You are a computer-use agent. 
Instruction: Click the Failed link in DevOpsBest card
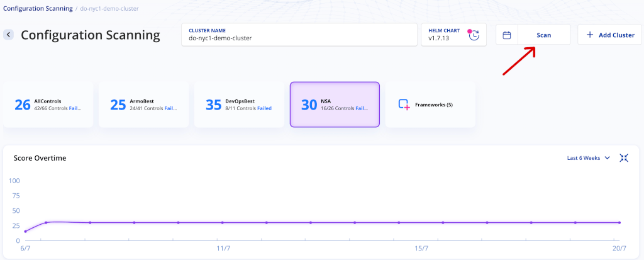[x=265, y=109]
